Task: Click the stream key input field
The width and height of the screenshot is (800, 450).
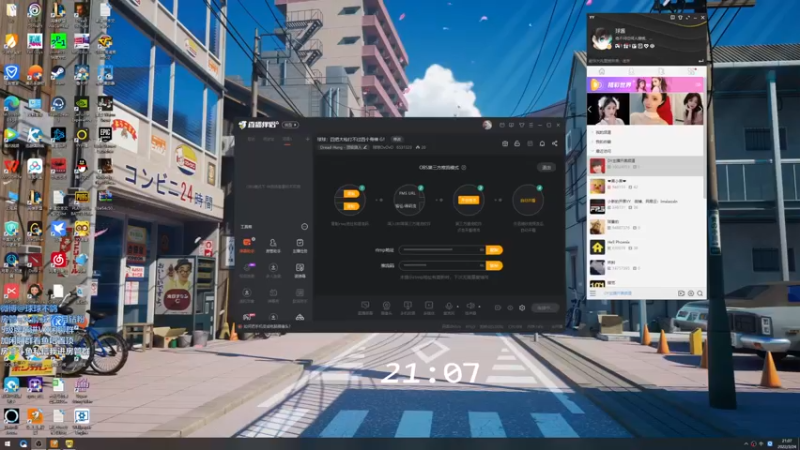Action: pyautogui.click(x=442, y=265)
